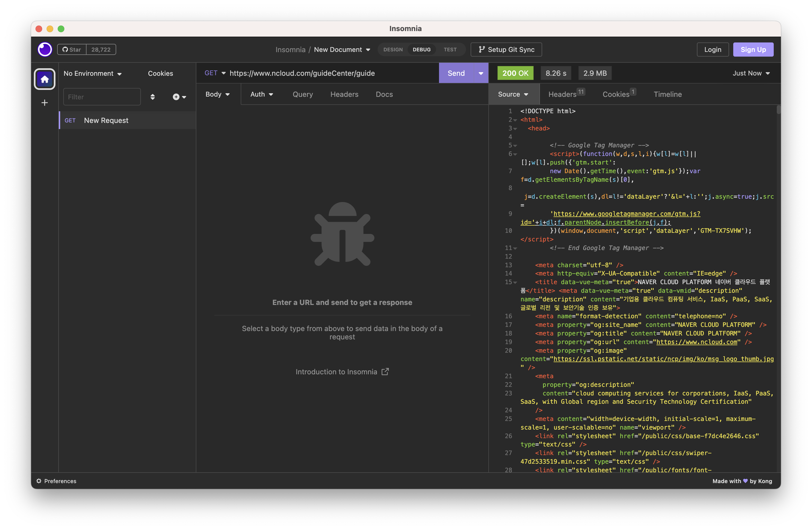Open Preferences via the gear icon

point(39,481)
